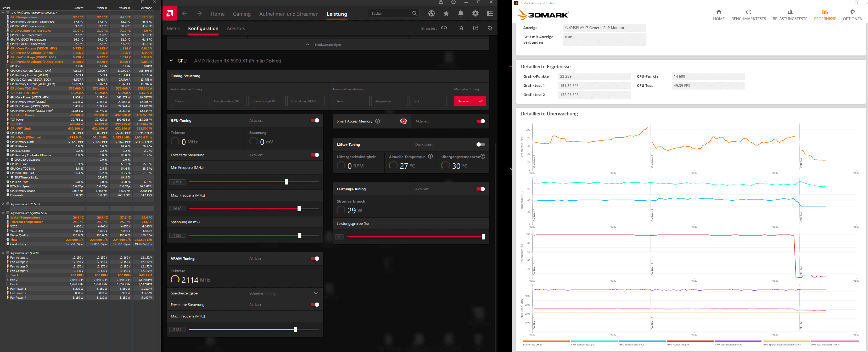
Task: Toggle the sidebar panel icon in Radeon Software
Action: pos(490,13)
